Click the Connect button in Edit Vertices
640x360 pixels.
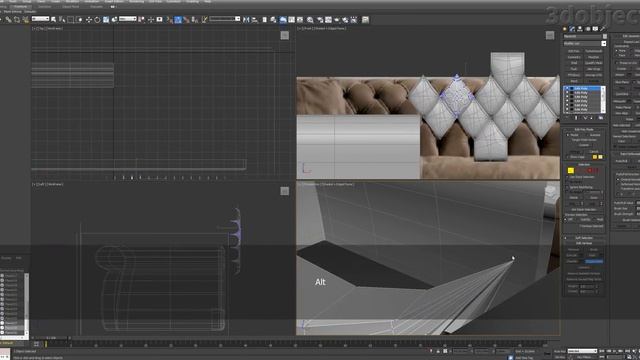coord(584,267)
